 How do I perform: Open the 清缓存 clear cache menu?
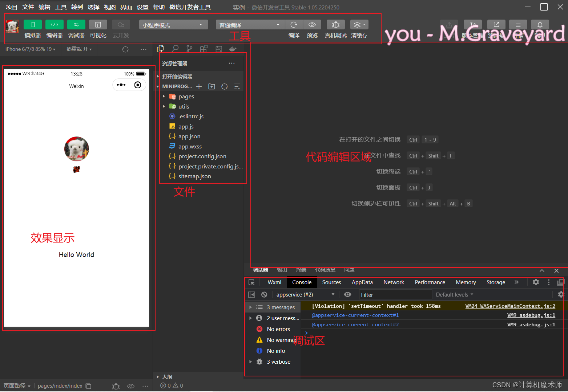(359, 25)
